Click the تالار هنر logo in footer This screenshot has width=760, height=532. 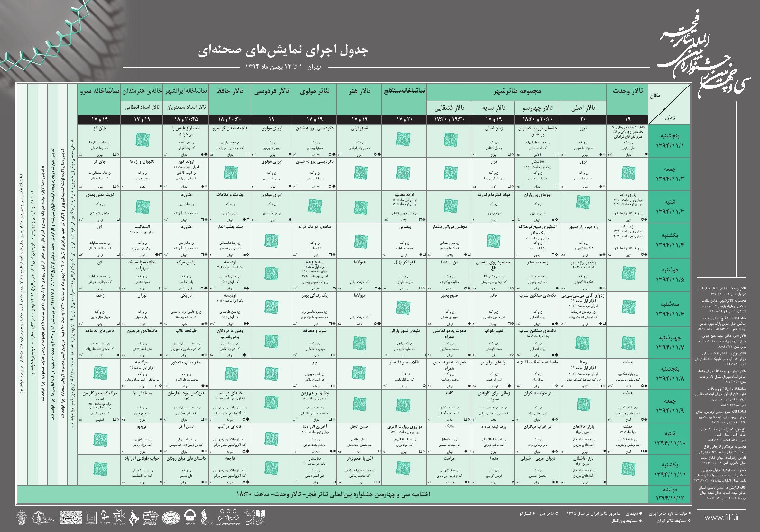(151, 518)
